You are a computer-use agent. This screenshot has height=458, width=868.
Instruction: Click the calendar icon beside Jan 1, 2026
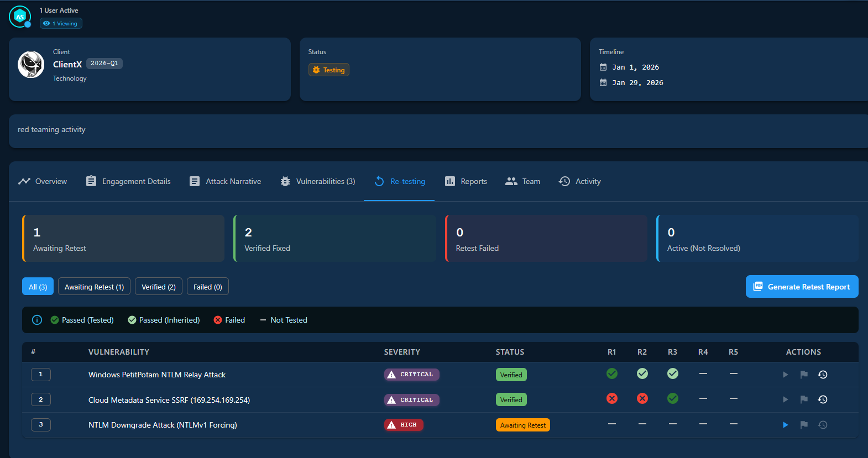pyautogui.click(x=603, y=67)
